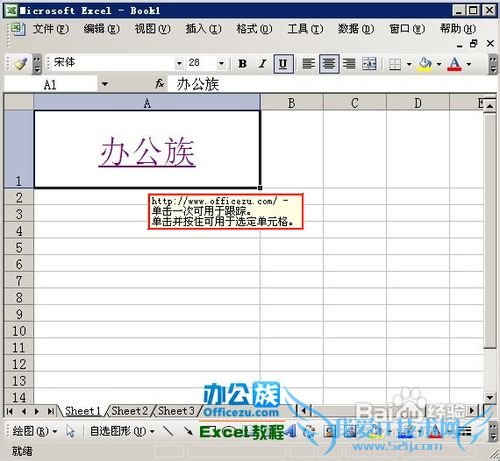The width and height of the screenshot is (500, 461).
Task: Click the Line Style icon on Drawing toolbar
Action: tap(465, 432)
